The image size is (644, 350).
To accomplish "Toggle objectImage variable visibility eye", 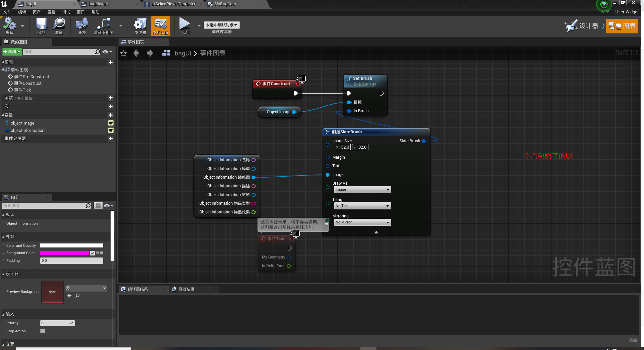I will pyautogui.click(x=111, y=123).
